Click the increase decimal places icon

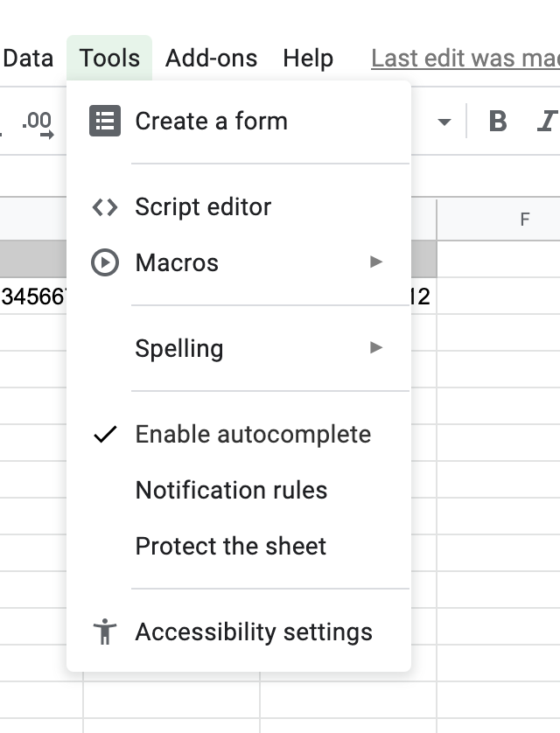point(37,123)
